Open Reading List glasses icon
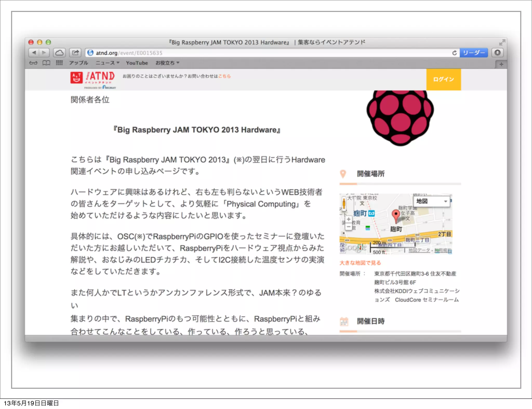532x409 pixels. [x=33, y=63]
